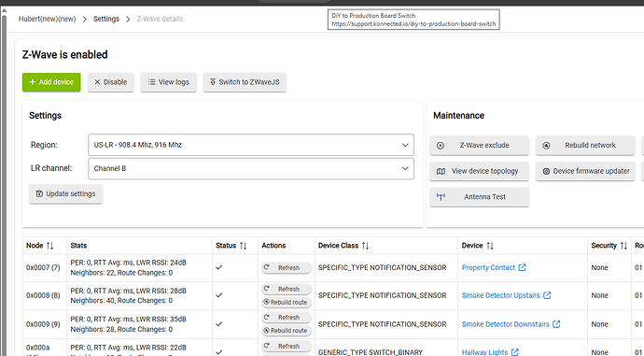Select node cell 0x0009 (9)

coord(43,324)
